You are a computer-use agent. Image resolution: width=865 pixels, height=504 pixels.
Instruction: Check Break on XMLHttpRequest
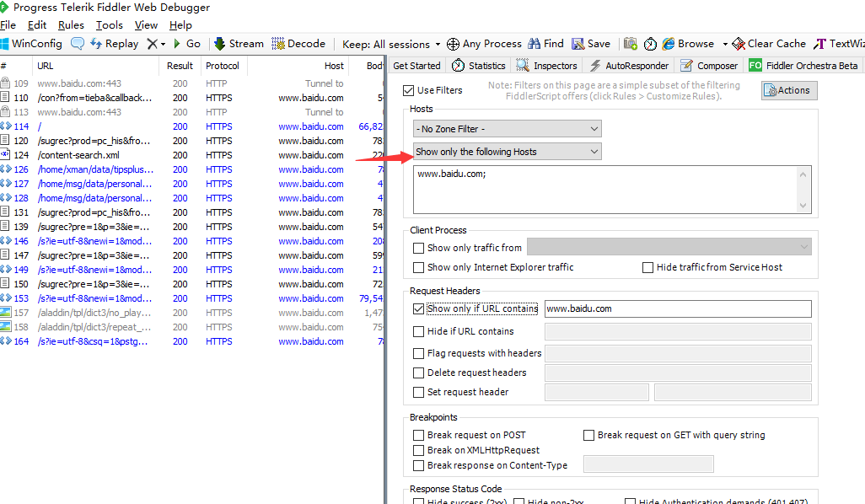[x=419, y=451]
